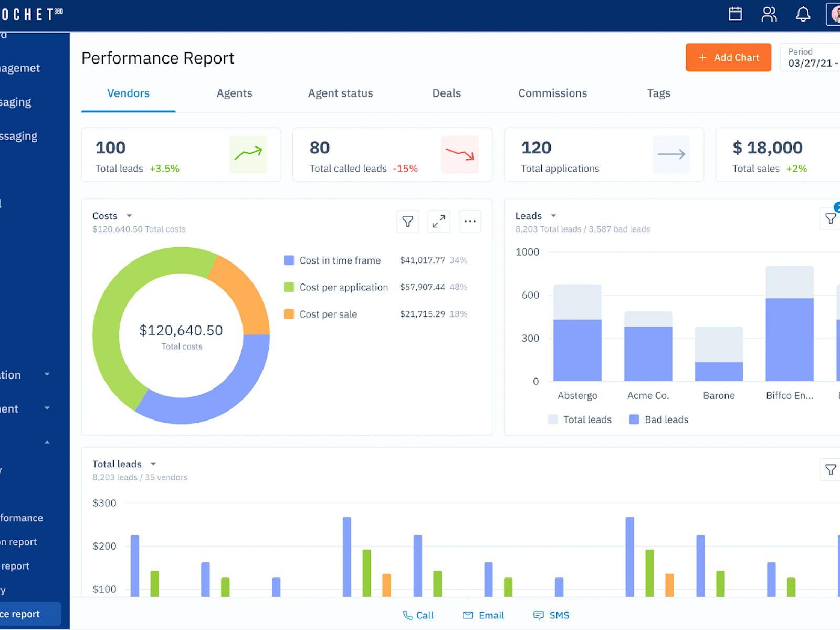Filter the Costs chart
The height and width of the screenshot is (630, 840).
407,222
